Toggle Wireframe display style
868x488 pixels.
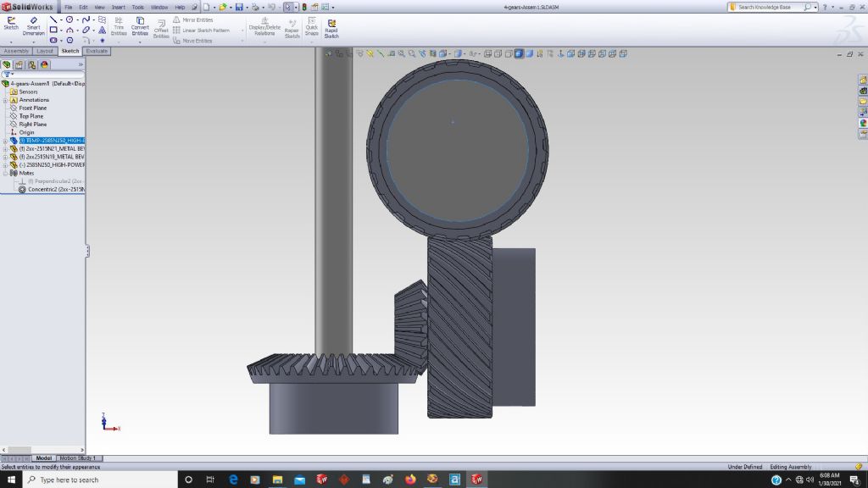tap(487, 53)
